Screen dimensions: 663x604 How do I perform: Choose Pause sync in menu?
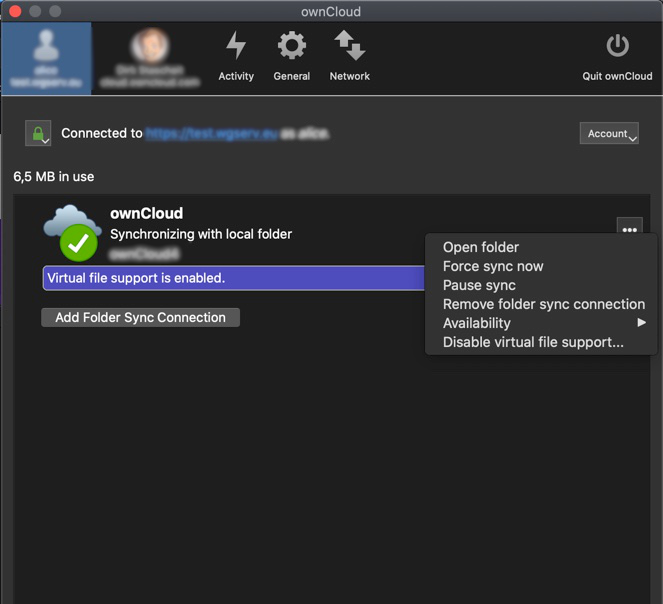tap(479, 285)
